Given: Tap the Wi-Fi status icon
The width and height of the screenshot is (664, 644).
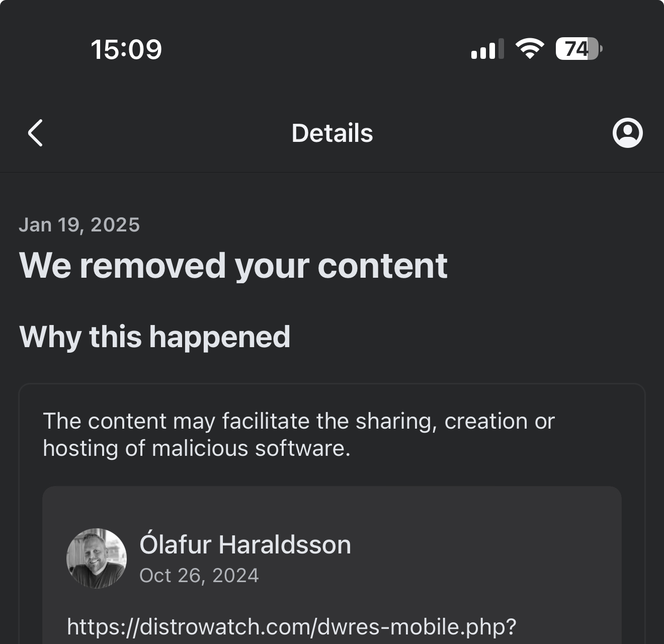Looking at the screenshot, I should pyautogui.click(x=530, y=49).
